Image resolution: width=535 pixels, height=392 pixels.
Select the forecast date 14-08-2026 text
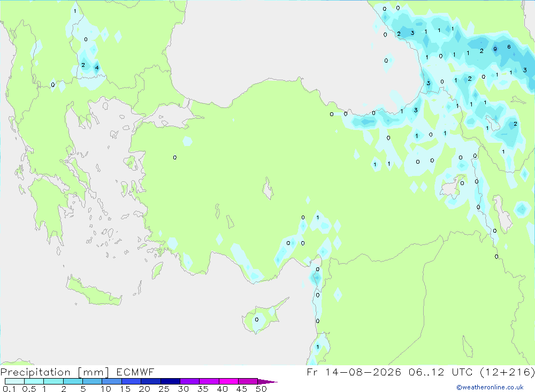(363, 372)
